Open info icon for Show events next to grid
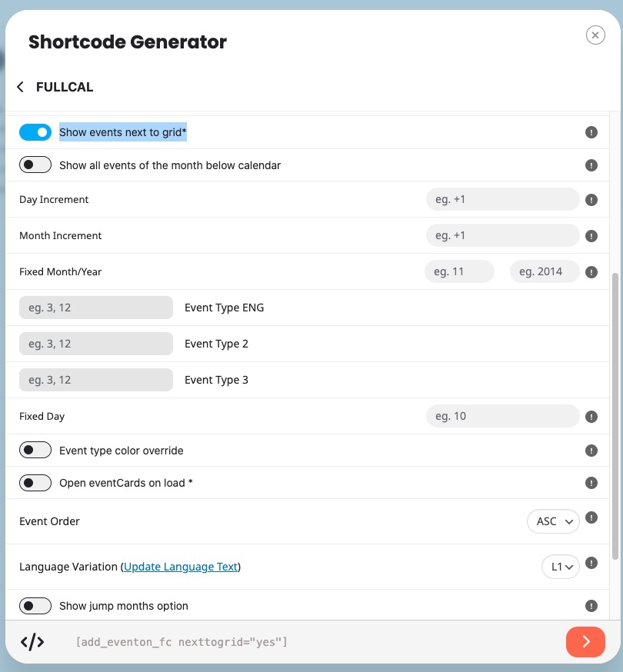The image size is (623, 672). click(591, 132)
